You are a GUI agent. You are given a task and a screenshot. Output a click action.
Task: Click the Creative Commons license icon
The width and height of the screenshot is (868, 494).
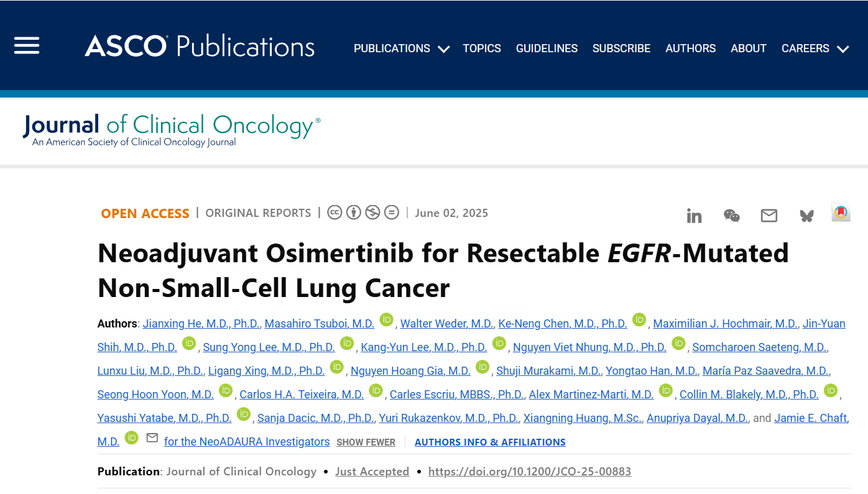(335, 213)
